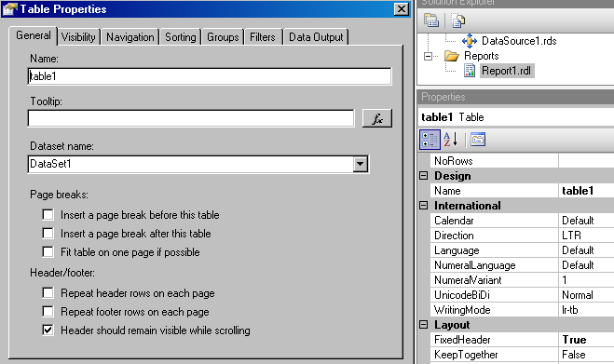Select DataSource1.rds in Solution Explorer

click(x=519, y=41)
